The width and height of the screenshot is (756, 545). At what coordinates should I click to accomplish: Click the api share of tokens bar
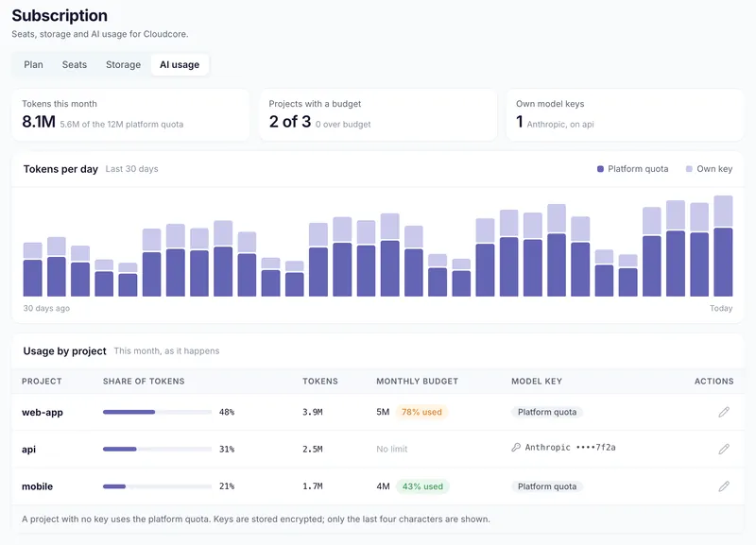157,449
